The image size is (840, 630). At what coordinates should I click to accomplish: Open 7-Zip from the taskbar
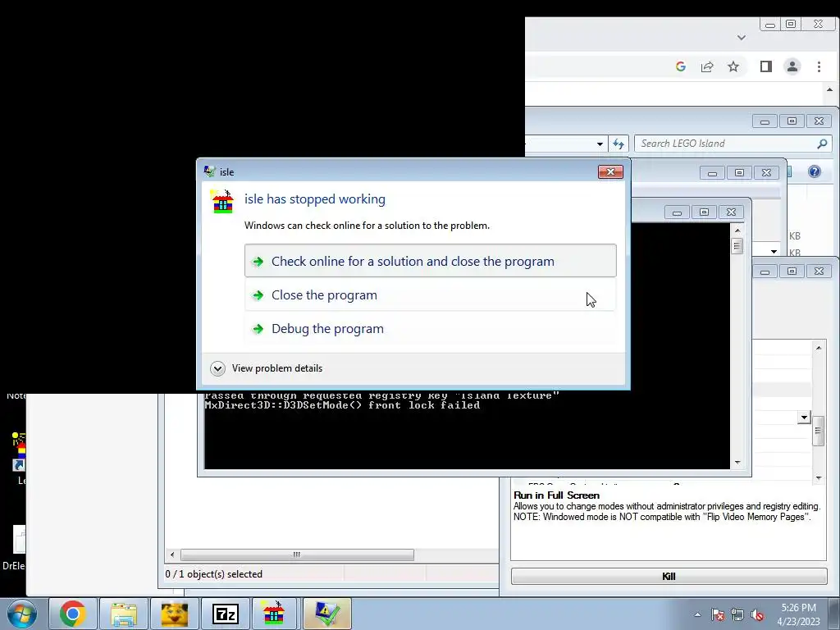[225, 614]
